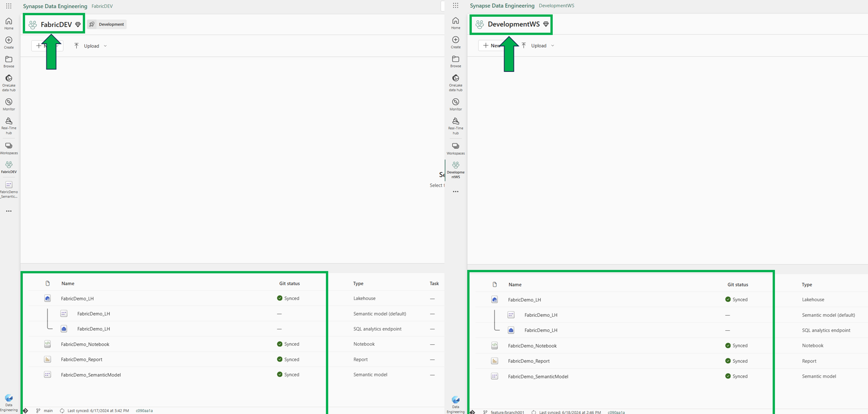This screenshot has width=868, height=414.
Task: Open Data Engineering switcher in FabricDEV window
Action: [9, 403]
